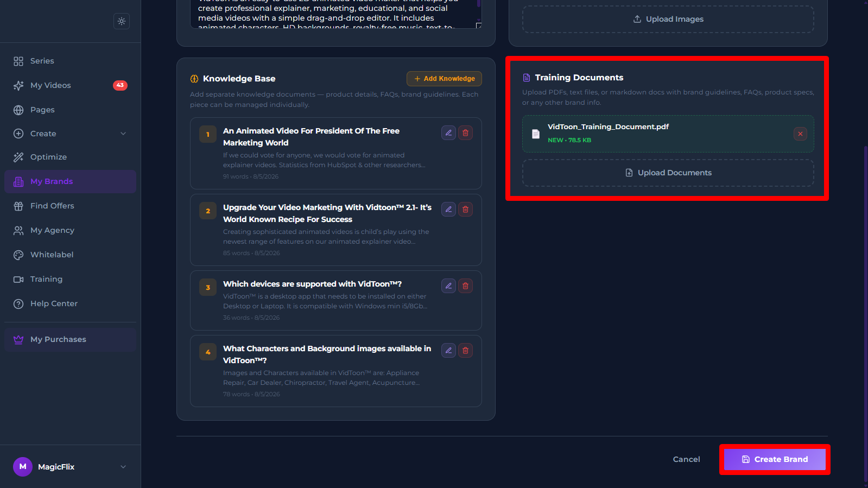Click the MagicFlix avatar circle
Viewport: 868px width, 488px height.
coord(23,467)
